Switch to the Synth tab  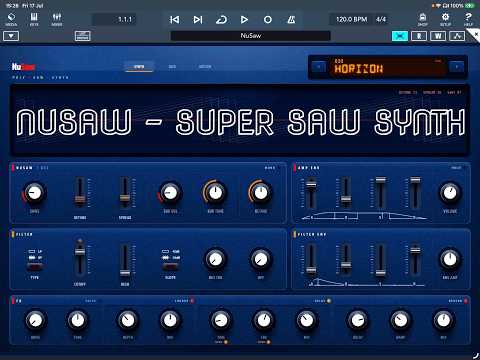click(139, 67)
